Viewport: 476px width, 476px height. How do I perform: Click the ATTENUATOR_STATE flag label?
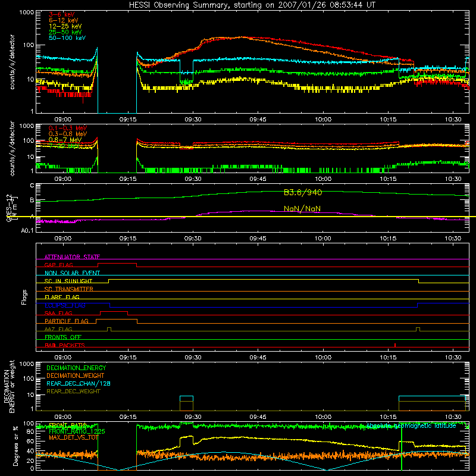click(x=72, y=257)
